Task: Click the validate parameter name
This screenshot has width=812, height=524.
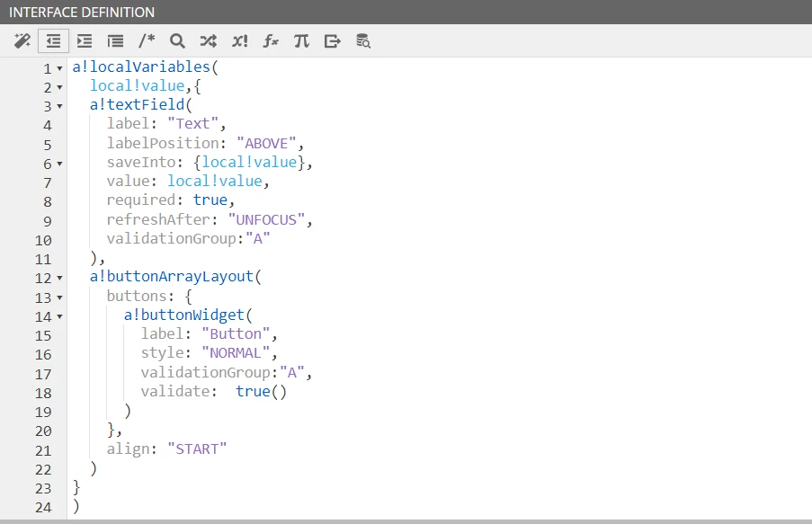Action: click(x=175, y=392)
